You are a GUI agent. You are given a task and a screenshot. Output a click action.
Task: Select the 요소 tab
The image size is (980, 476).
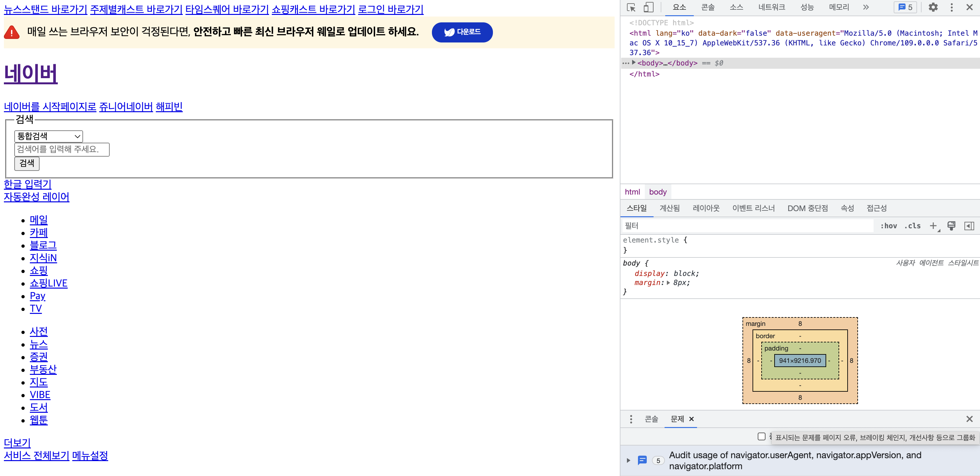click(x=679, y=7)
